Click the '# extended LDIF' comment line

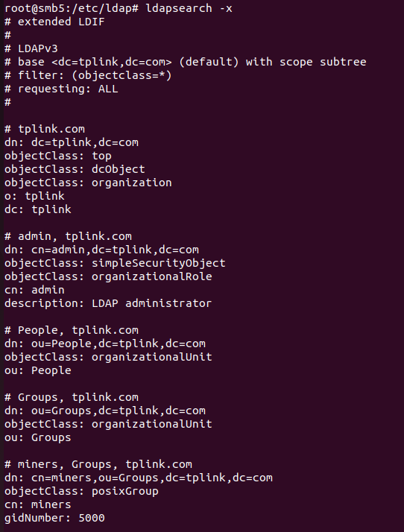54,22
